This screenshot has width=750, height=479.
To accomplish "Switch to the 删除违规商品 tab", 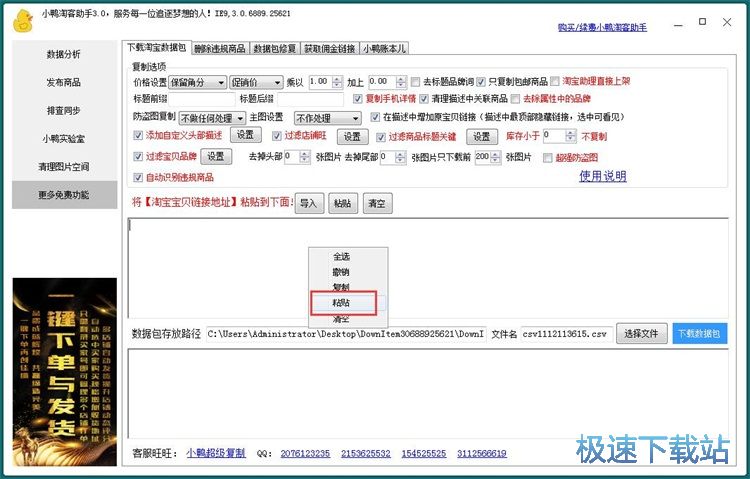I will click(220, 48).
